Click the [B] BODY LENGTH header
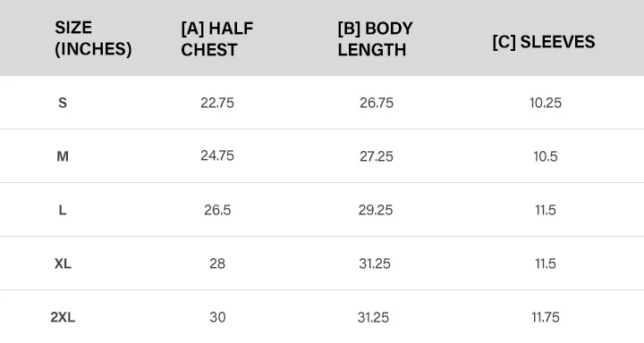Image resolution: width=644 pixels, height=343 pixels. pos(375,39)
